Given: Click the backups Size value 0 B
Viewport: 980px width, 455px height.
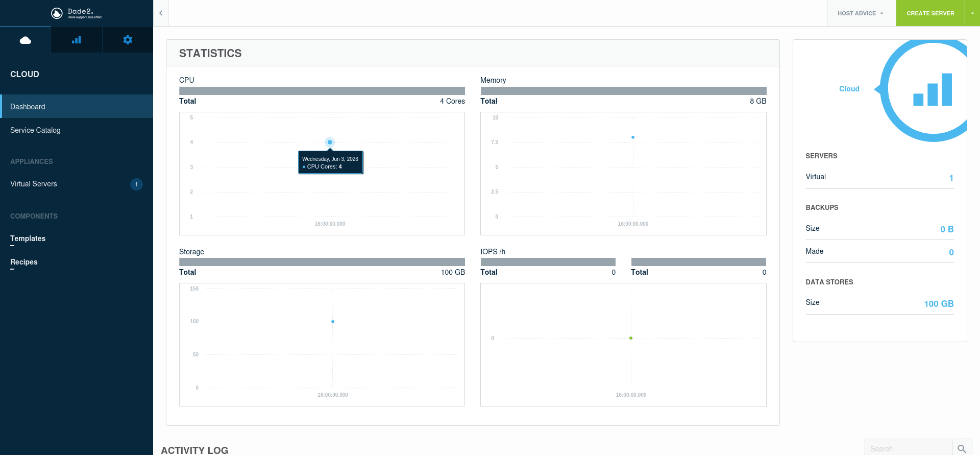Looking at the screenshot, I should click(947, 229).
